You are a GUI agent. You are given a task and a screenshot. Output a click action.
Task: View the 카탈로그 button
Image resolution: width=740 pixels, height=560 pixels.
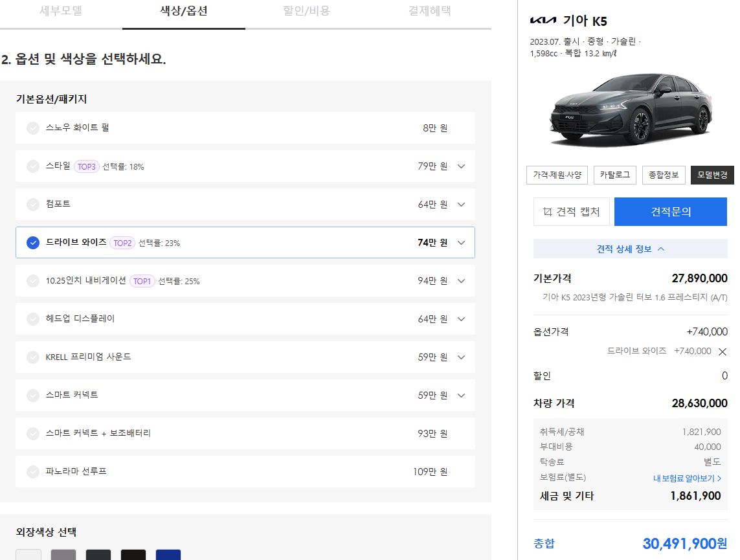pyautogui.click(x=615, y=175)
